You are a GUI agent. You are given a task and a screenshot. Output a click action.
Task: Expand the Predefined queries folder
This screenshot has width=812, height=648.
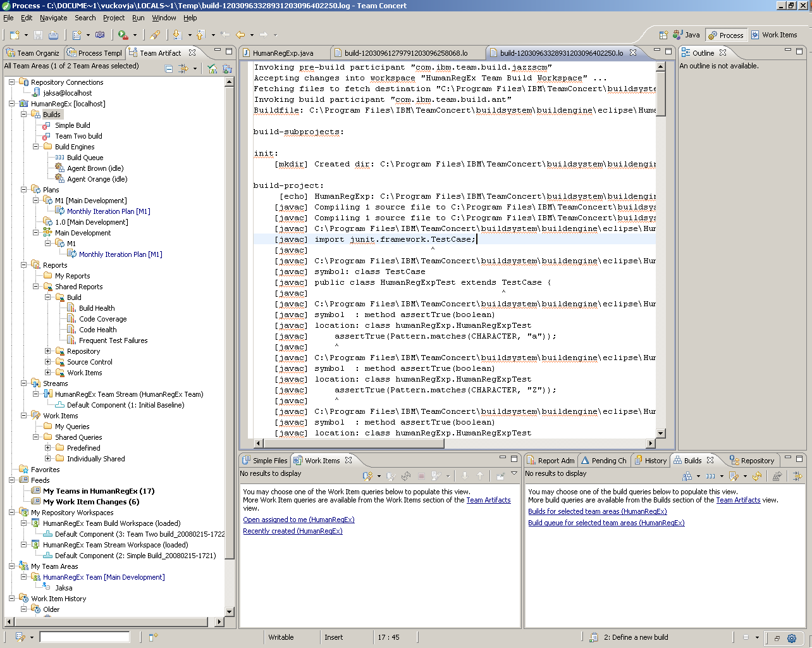coord(48,448)
